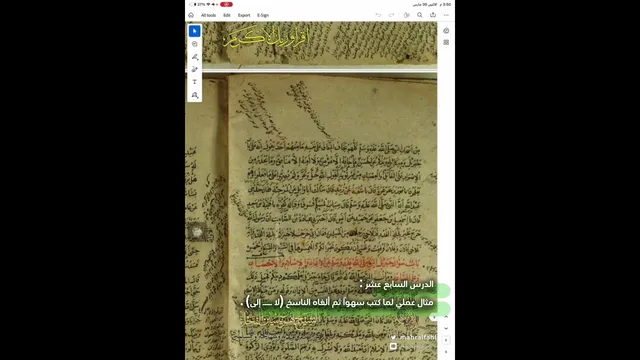Screen dimensions: 640x360
Task: Open the fill and sign stamp tool
Action: pos(195,95)
